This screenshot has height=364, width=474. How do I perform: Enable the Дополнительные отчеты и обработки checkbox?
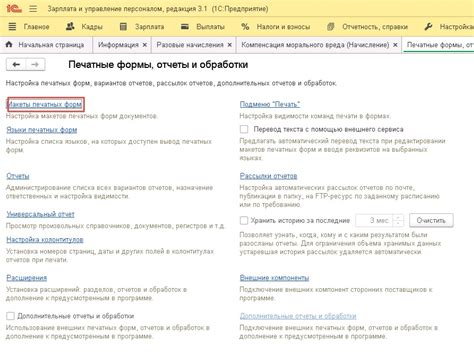point(10,316)
